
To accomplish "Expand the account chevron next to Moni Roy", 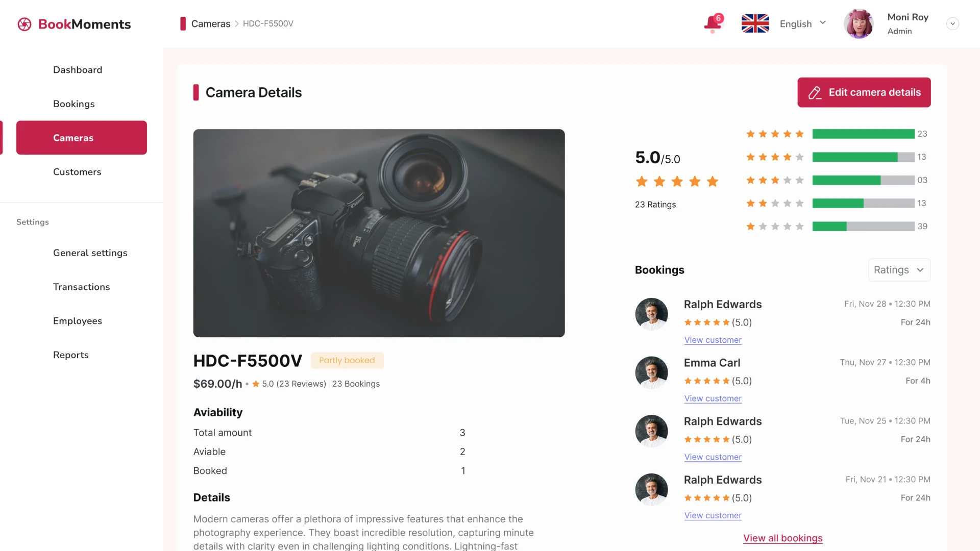I will 952,23.
